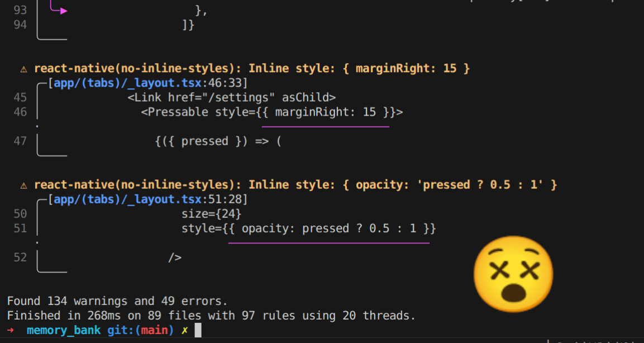Click the dizzy face emoji
The width and height of the screenshot is (644, 343).
(x=513, y=274)
